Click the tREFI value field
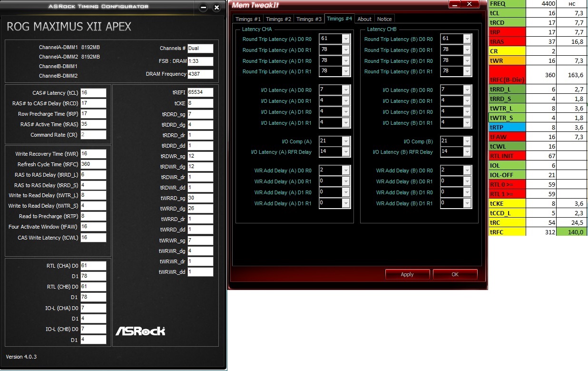This screenshot has height=371, width=588. [x=200, y=92]
